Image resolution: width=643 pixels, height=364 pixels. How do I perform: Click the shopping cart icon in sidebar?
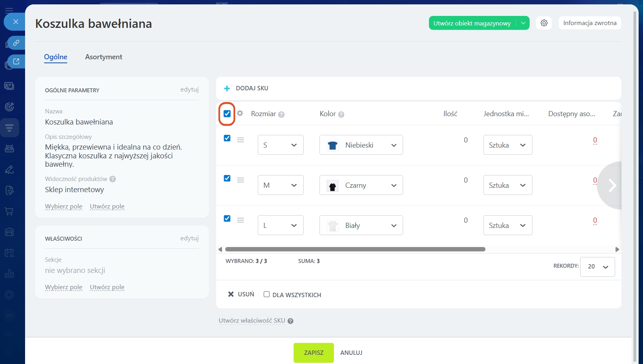[9, 211]
